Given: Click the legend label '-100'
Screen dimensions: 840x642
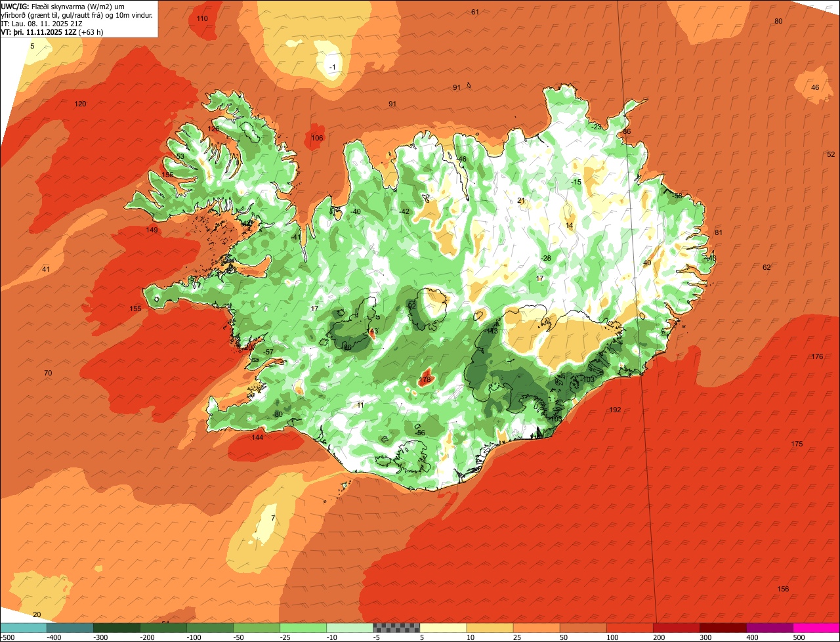Looking at the screenshot, I should pos(193,637).
